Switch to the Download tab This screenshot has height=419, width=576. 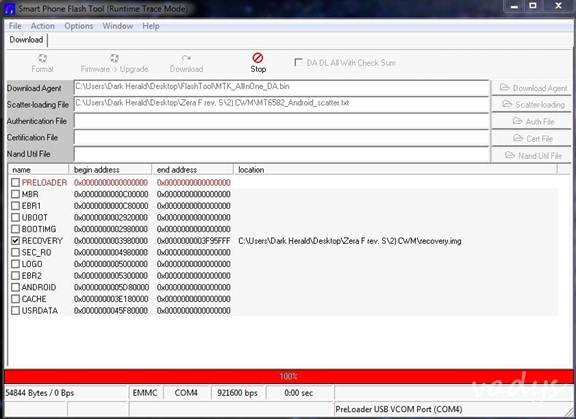26,40
